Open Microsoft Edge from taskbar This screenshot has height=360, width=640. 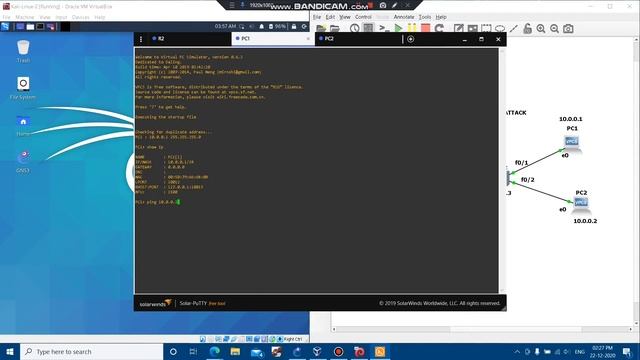(x=214, y=351)
